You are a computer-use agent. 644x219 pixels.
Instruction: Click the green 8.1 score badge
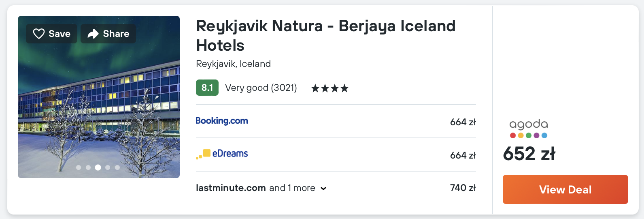(207, 88)
